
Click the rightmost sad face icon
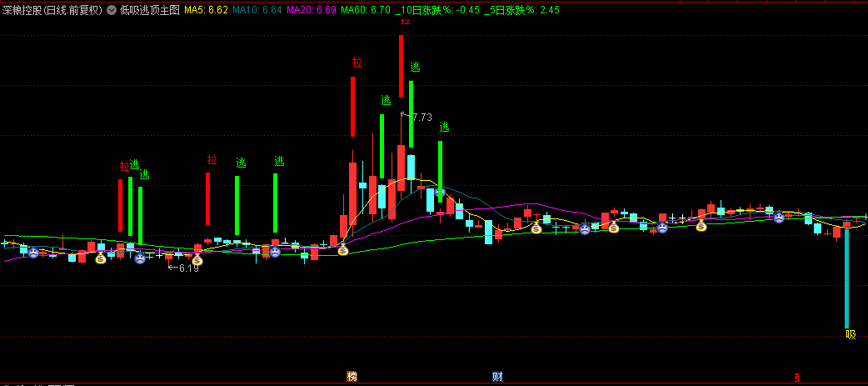(779, 218)
